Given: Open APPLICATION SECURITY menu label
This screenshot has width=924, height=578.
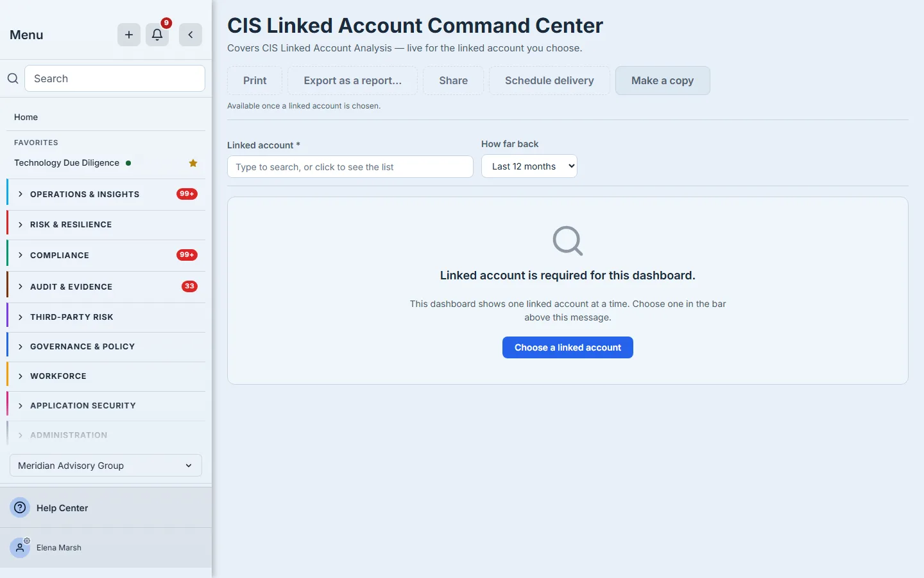Looking at the screenshot, I should (x=83, y=406).
